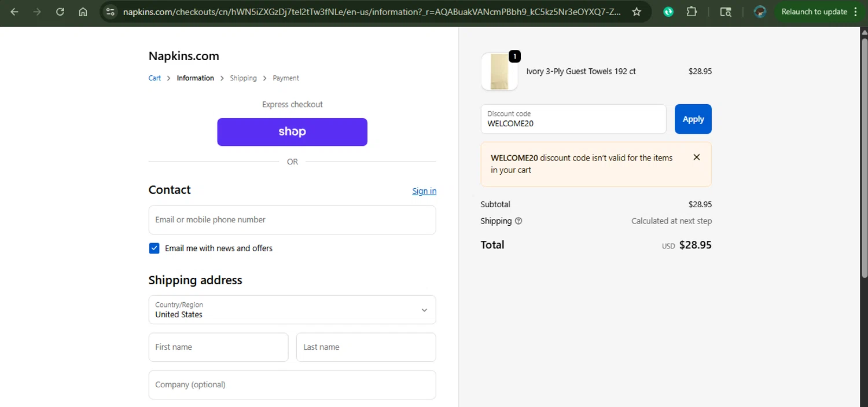Click the Sign in link
The height and width of the screenshot is (407, 868).
click(x=424, y=191)
